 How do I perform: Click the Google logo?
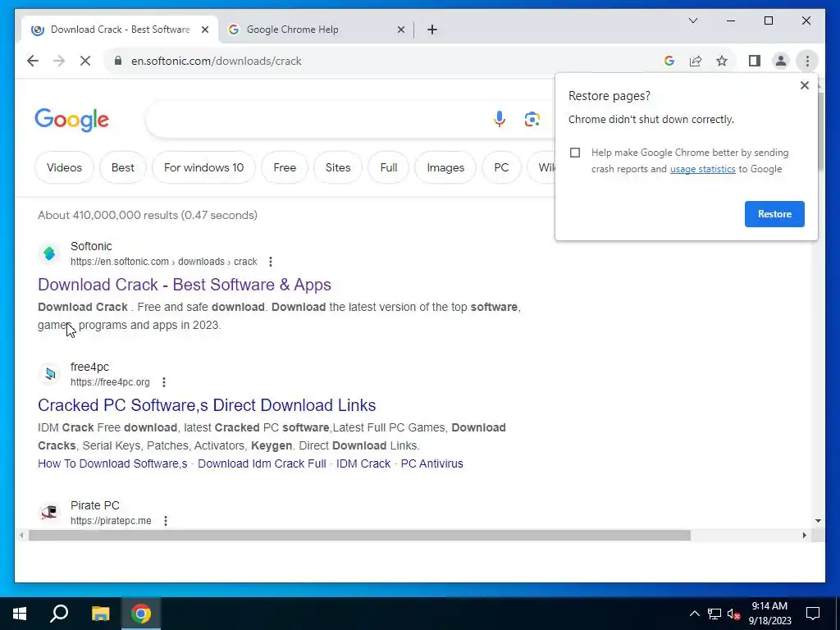click(x=72, y=120)
